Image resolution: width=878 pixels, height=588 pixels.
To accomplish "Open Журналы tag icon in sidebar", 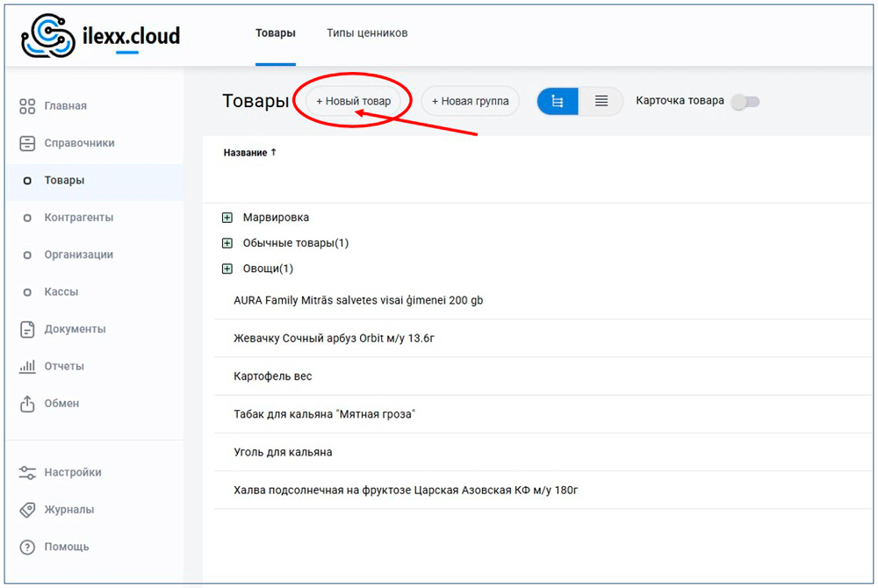I will pos(27,510).
